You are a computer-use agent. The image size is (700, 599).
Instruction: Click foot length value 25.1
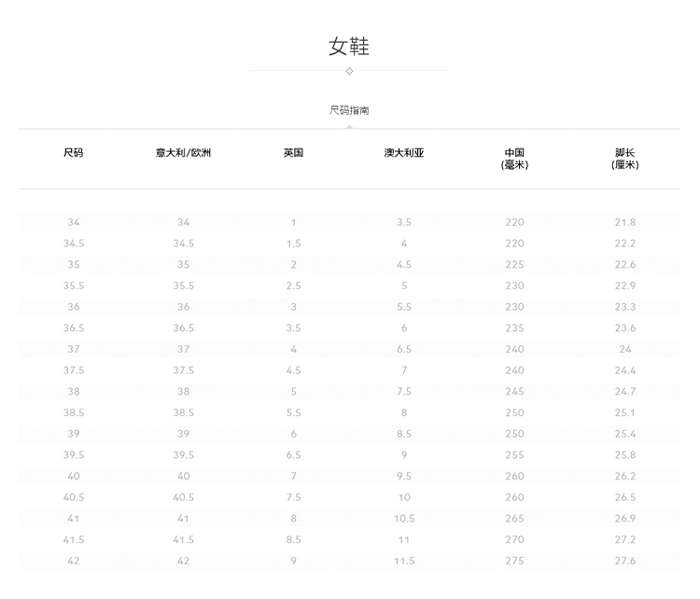tap(624, 412)
